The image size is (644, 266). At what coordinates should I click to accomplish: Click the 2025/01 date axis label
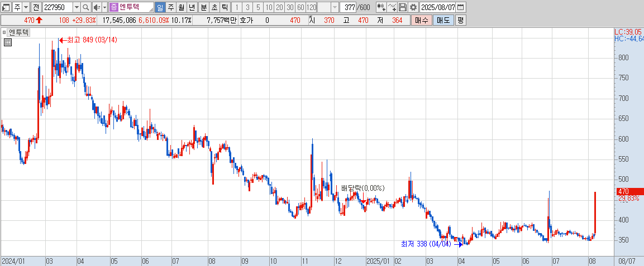point(378,260)
